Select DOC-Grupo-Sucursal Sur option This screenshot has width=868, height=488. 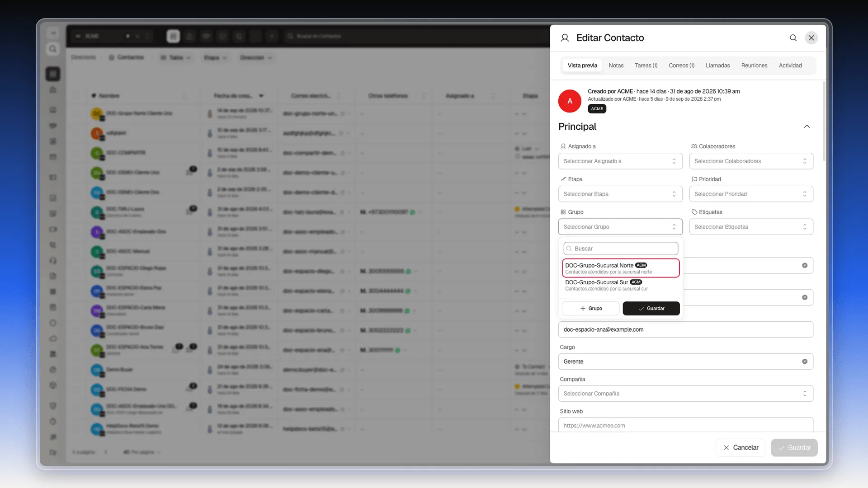click(x=621, y=285)
